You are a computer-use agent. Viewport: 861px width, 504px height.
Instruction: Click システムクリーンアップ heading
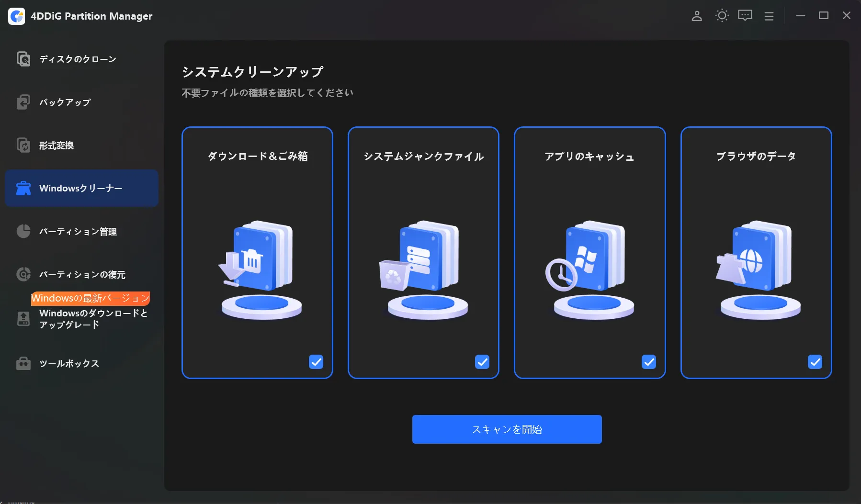(252, 72)
